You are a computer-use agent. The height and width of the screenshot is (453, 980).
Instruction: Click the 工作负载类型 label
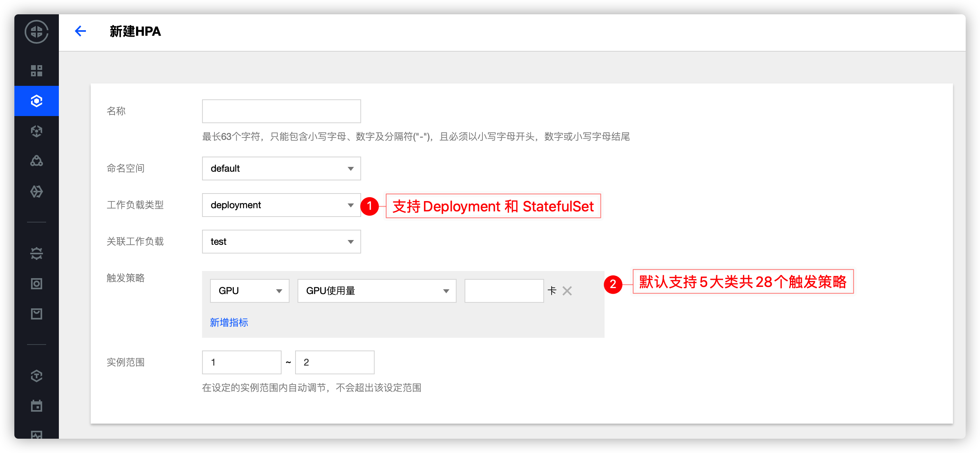(x=135, y=205)
